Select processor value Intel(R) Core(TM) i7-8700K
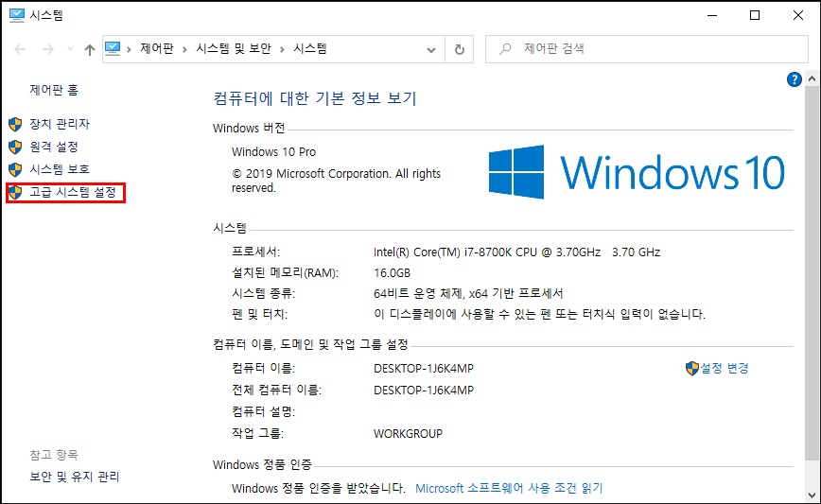Viewport: 821px width, 504px height. (x=516, y=252)
